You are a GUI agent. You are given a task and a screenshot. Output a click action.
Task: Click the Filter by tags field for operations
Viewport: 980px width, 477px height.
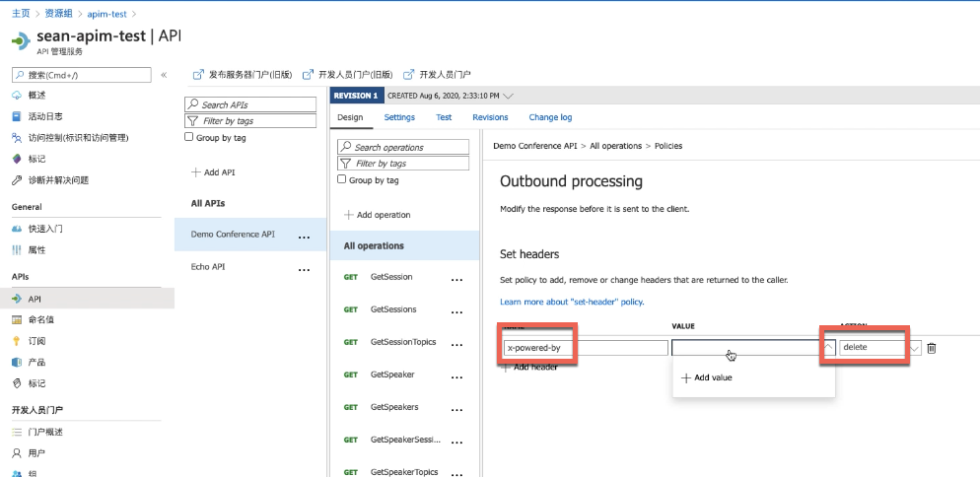pyautogui.click(x=403, y=164)
